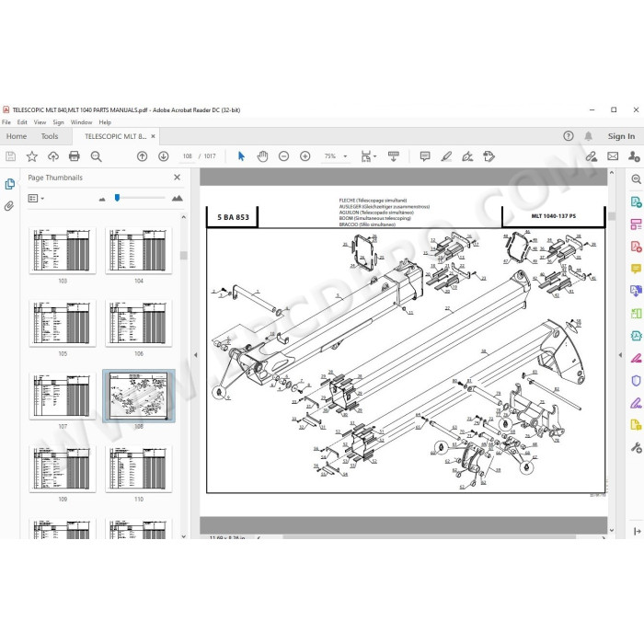
Task: Select page 103 thumbnail
Action: tap(63, 250)
